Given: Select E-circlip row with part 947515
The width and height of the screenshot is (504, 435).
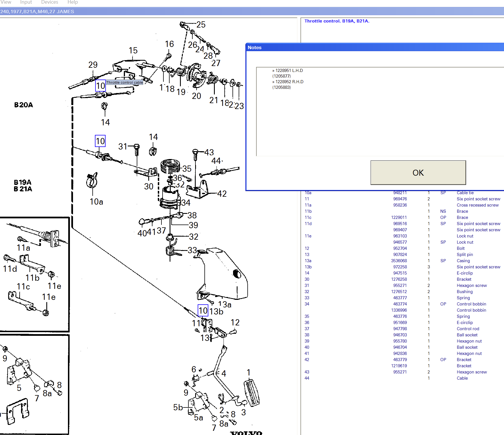Looking at the screenshot, I should [x=402, y=273].
